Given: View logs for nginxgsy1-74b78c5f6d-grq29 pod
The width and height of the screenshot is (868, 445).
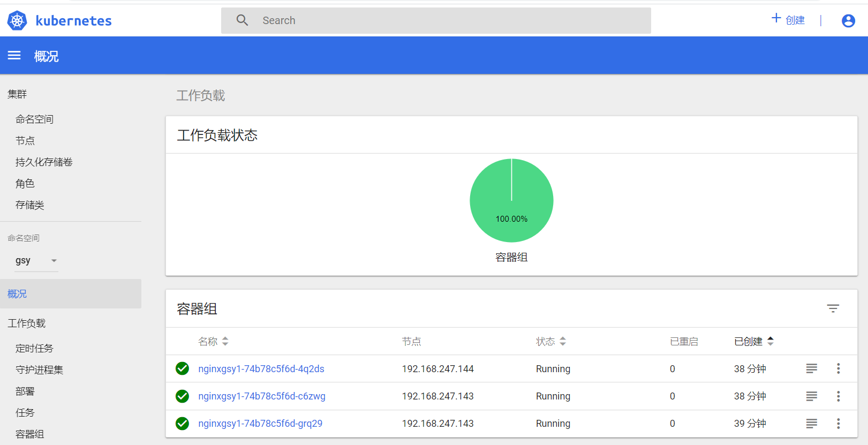Looking at the screenshot, I should click(x=812, y=424).
